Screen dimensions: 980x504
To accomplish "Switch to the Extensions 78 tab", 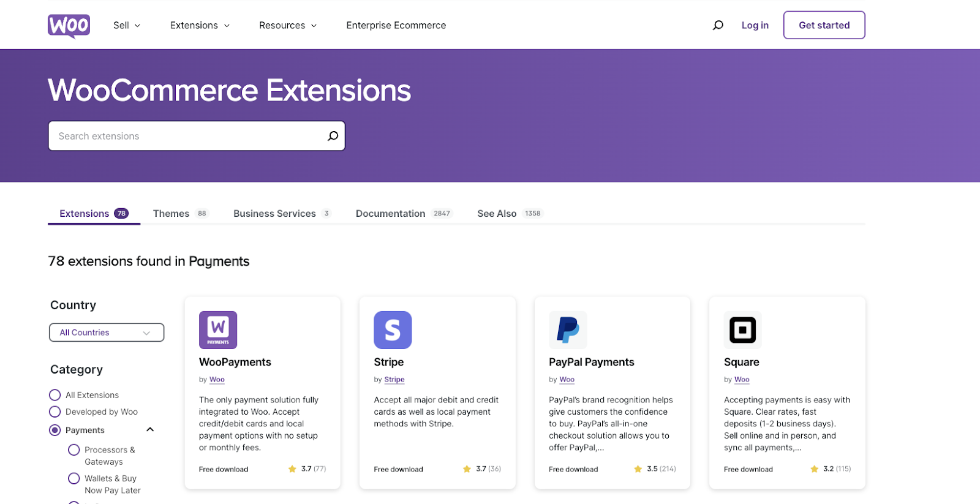I will (x=94, y=213).
